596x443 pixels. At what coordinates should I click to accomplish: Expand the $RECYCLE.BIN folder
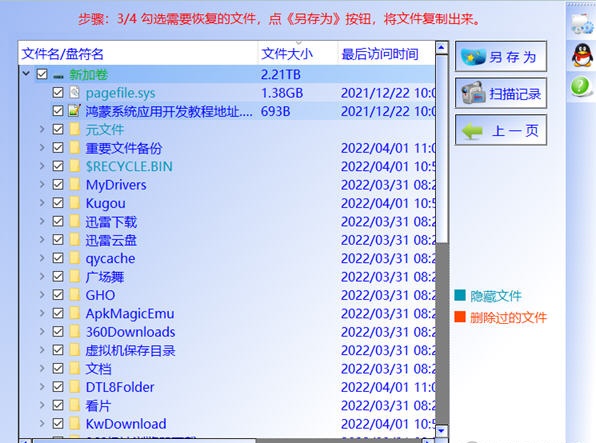pyautogui.click(x=42, y=166)
